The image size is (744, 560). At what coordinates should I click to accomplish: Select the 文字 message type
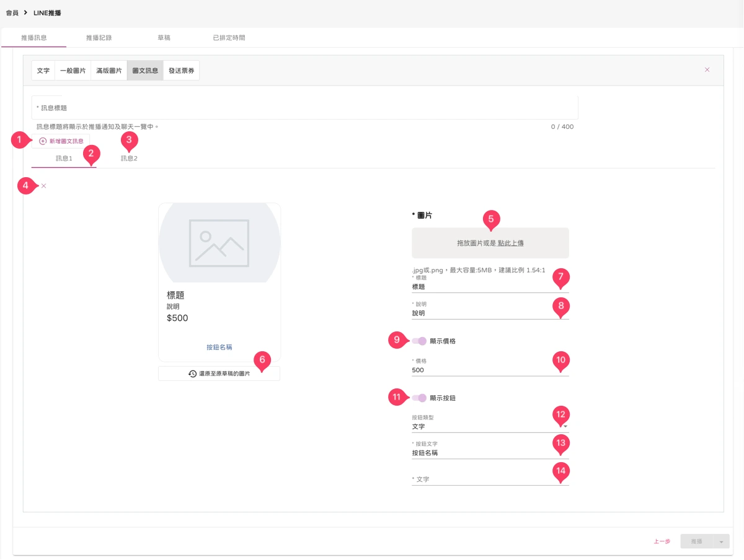43,71
